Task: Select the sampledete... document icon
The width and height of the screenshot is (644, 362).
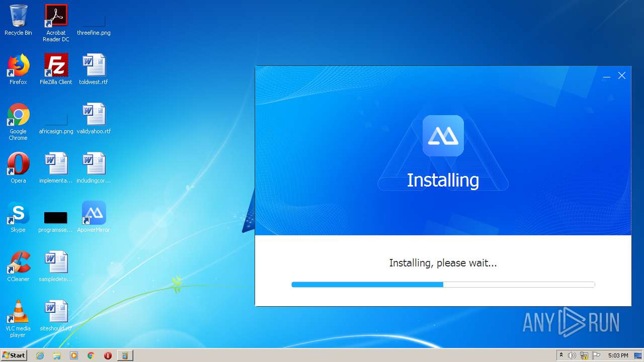Action: tap(56, 266)
